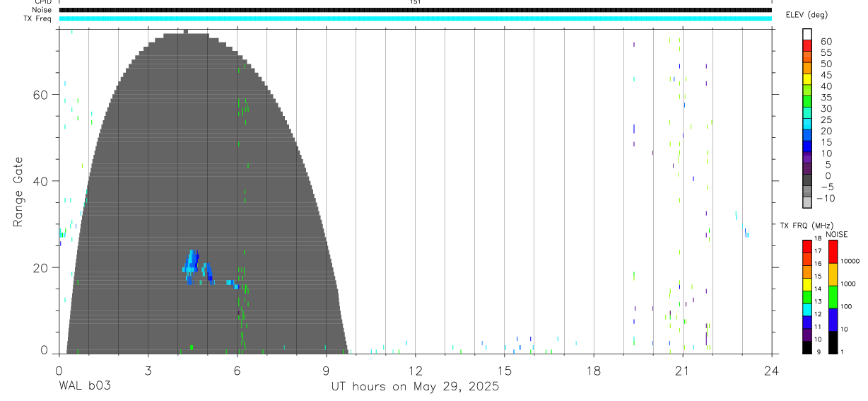The height and width of the screenshot is (401, 868).
Task: Click the blue scatter cluster near range gate 20
Action: (x=198, y=269)
